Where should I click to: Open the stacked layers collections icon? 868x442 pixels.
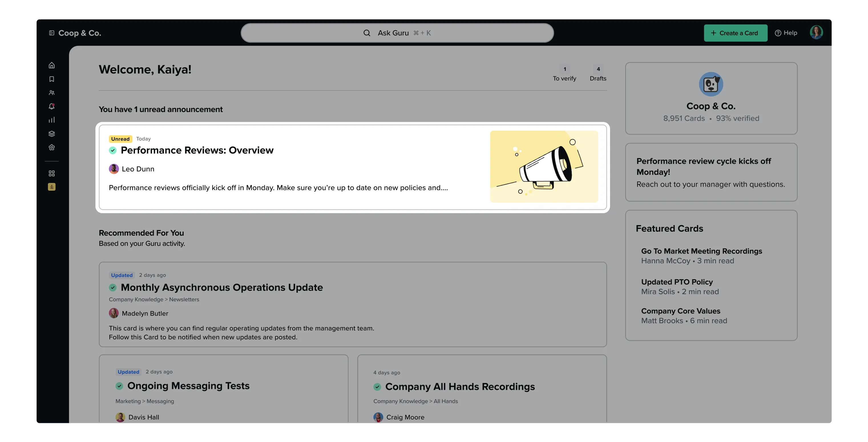click(x=52, y=134)
